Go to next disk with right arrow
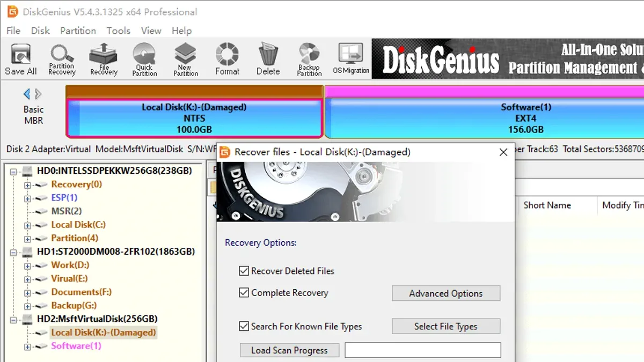This screenshot has height=362, width=644. [x=38, y=94]
